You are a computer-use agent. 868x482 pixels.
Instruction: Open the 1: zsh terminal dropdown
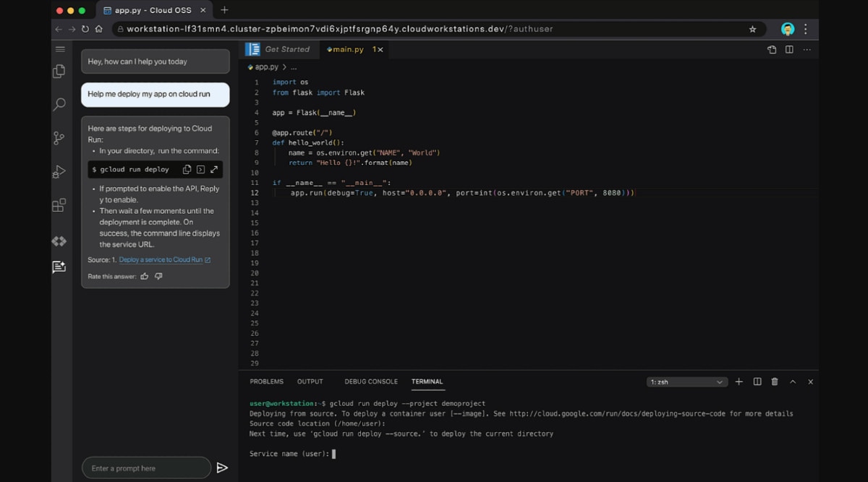coord(686,382)
